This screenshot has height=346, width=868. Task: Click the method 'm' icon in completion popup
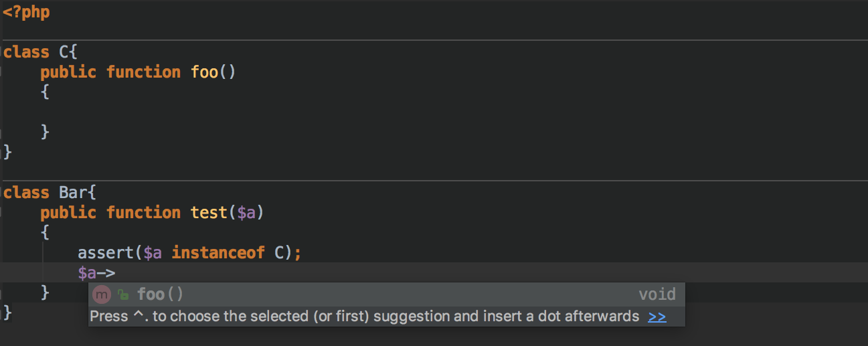pyautogui.click(x=102, y=294)
